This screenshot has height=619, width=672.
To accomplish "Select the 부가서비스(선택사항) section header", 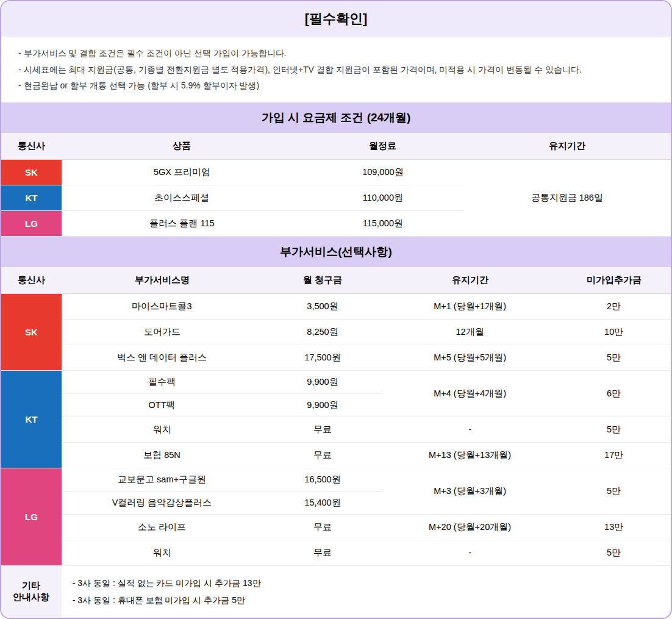I will 336,252.
